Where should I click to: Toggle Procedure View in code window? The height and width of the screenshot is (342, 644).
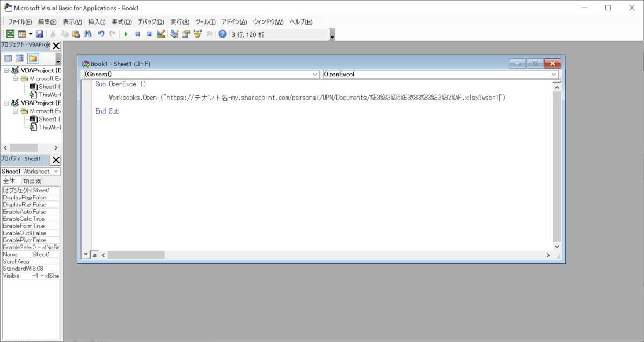(x=86, y=255)
